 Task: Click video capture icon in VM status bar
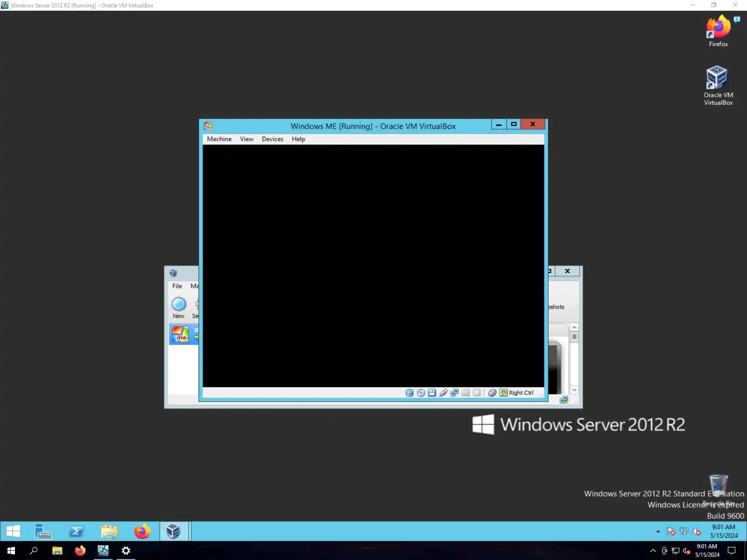click(x=477, y=393)
